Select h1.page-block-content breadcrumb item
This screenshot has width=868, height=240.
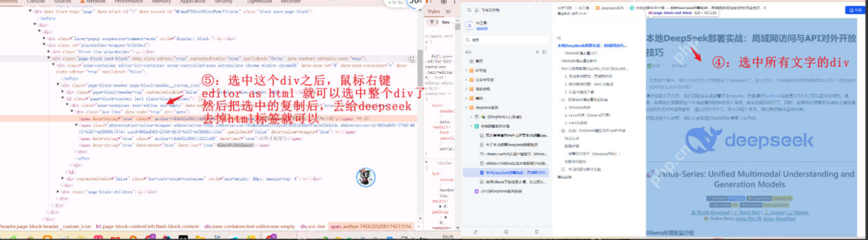pos(147,226)
